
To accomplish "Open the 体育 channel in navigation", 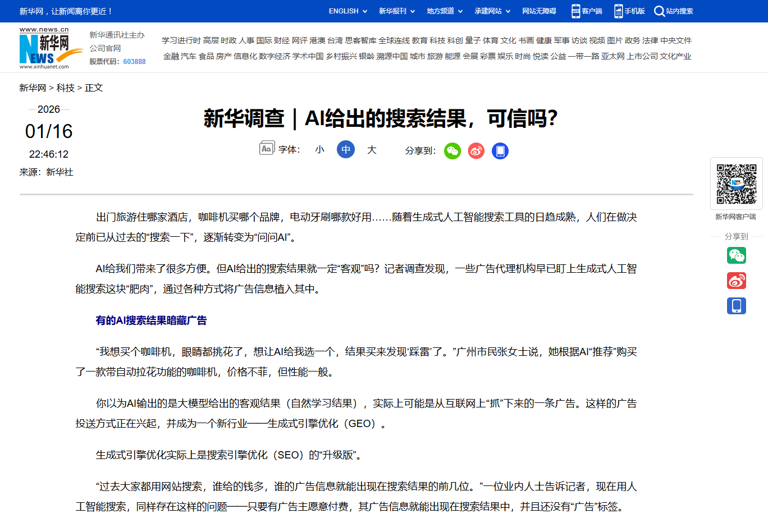I will (x=490, y=40).
